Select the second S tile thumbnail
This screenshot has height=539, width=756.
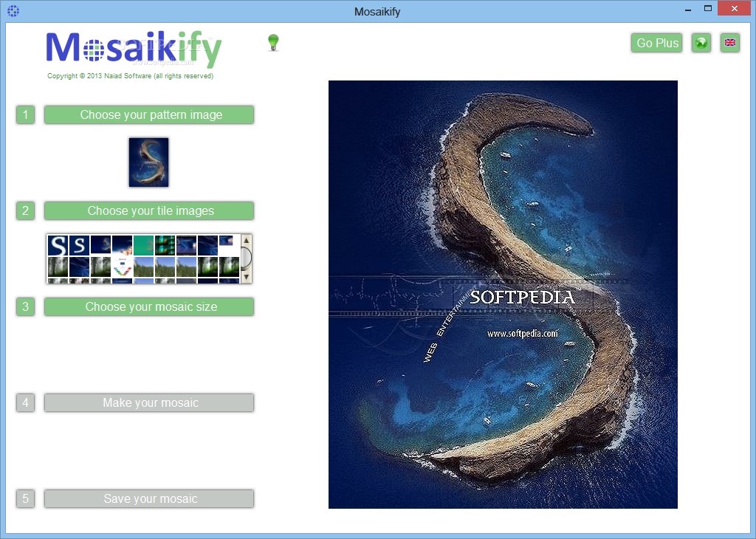[79, 245]
